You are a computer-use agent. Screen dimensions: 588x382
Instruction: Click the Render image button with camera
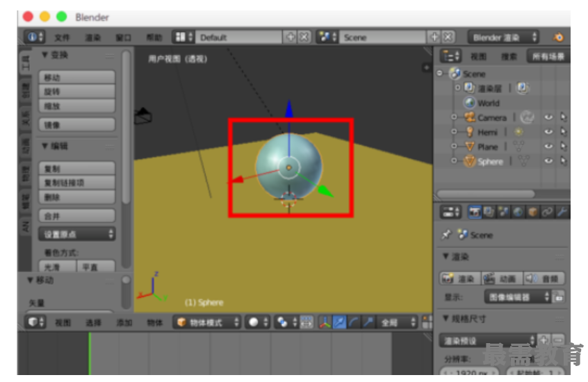[x=459, y=279]
